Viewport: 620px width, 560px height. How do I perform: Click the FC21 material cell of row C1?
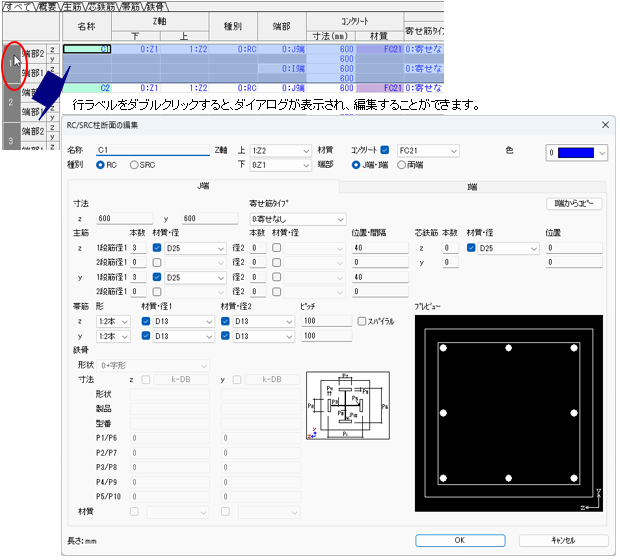(380, 49)
